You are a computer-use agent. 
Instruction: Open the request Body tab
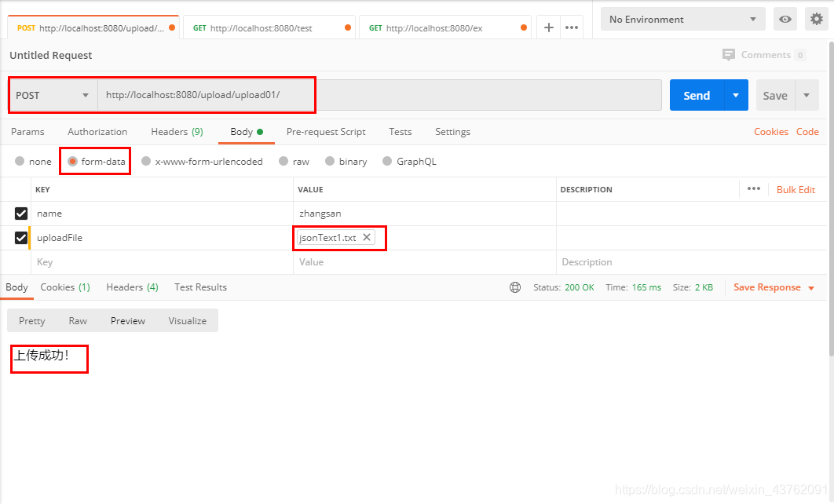(x=247, y=131)
